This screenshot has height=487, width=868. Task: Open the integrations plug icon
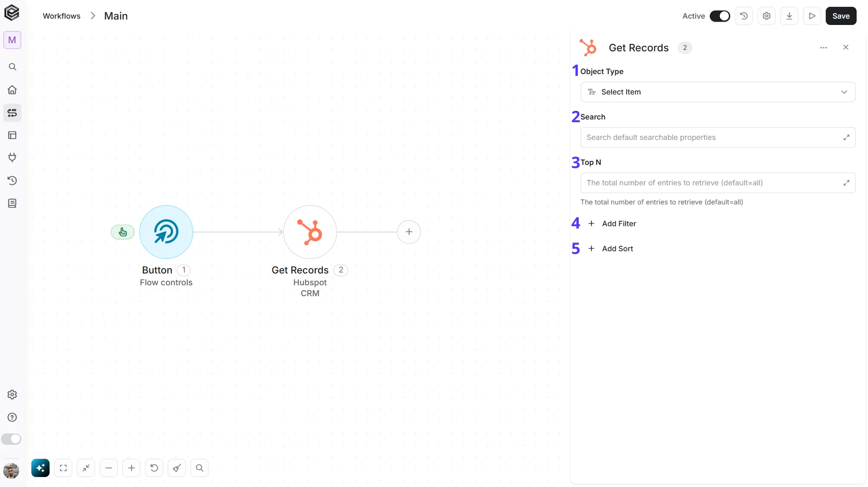tap(12, 158)
